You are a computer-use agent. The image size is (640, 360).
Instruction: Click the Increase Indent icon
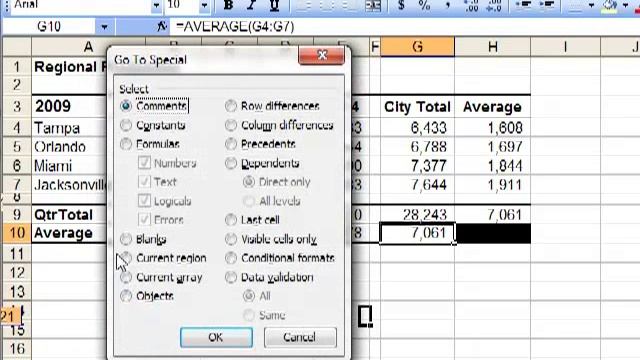click(x=546, y=5)
